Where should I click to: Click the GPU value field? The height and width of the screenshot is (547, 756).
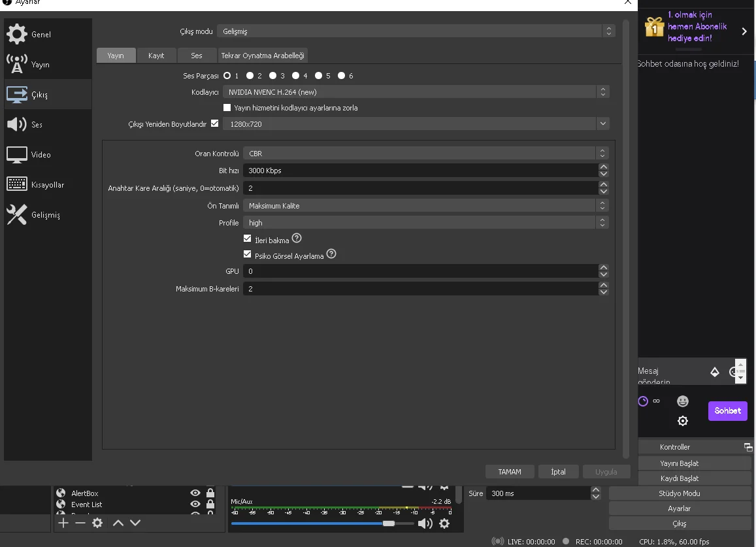(x=420, y=271)
